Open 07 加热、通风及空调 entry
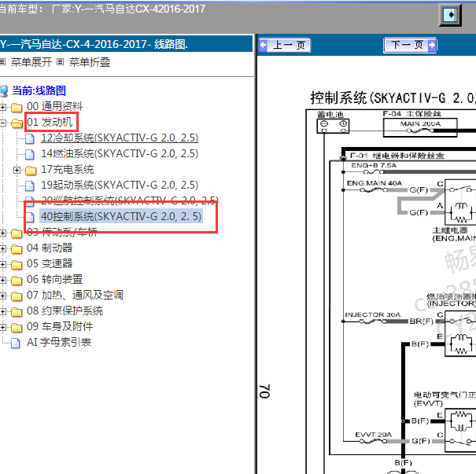476x474 pixels. pyautogui.click(x=75, y=296)
